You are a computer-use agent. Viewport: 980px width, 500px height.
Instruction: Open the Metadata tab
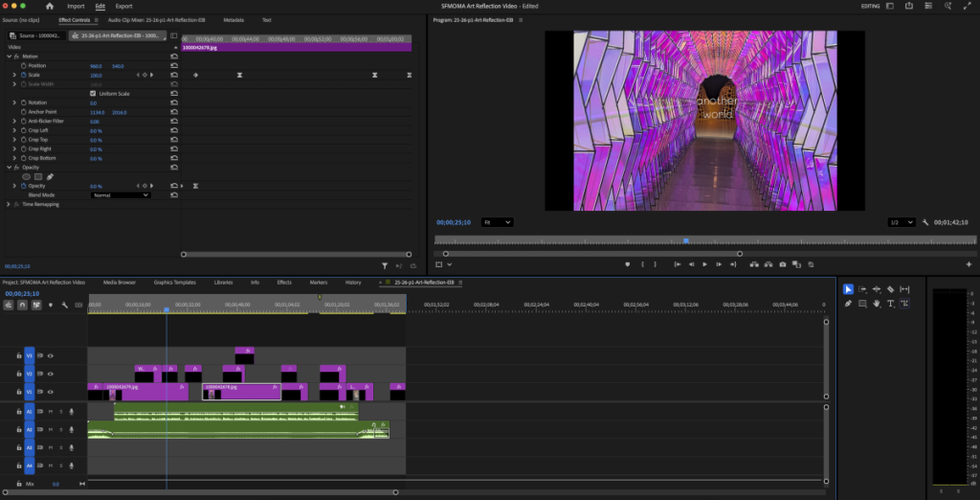click(x=234, y=20)
